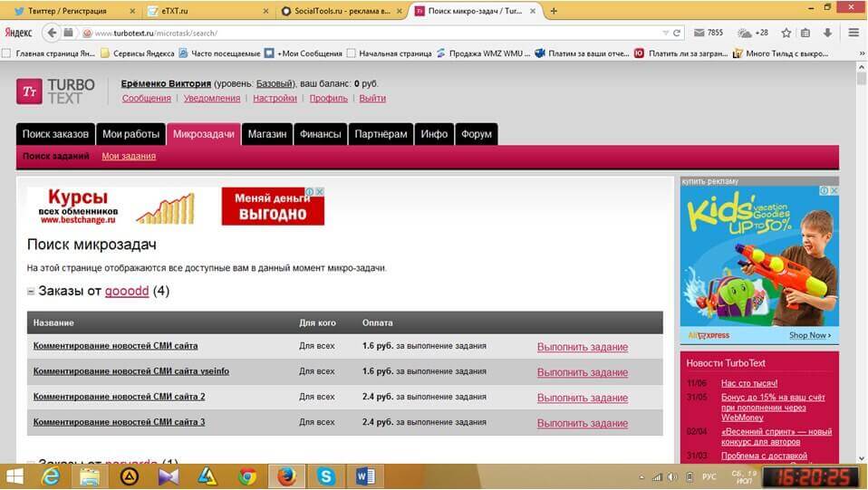The height and width of the screenshot is (490, 868).
Task: Bookmark this page with the star icon
Action: (x=786, y=33)
